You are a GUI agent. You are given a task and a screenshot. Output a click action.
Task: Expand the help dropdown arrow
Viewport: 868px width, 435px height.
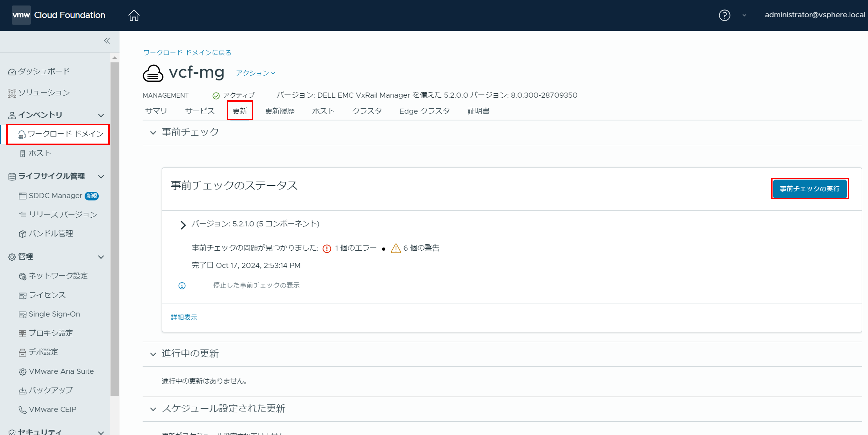pyautogui.click(x=744, y=15)
